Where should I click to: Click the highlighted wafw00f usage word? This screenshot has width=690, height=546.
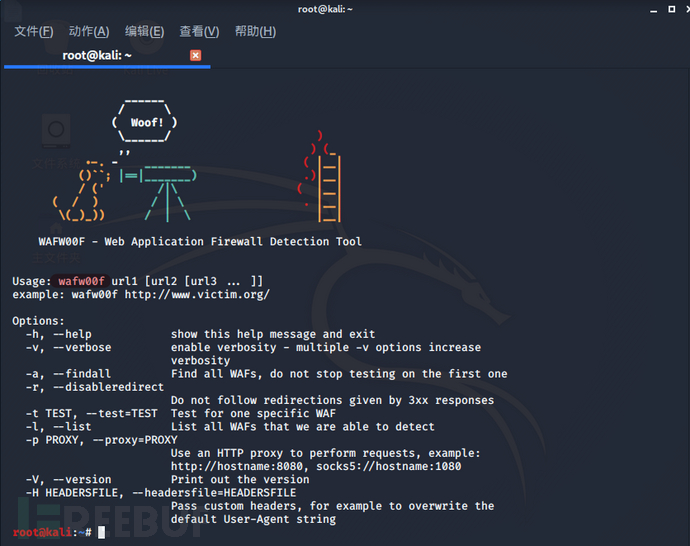click(x=81, y=281)
